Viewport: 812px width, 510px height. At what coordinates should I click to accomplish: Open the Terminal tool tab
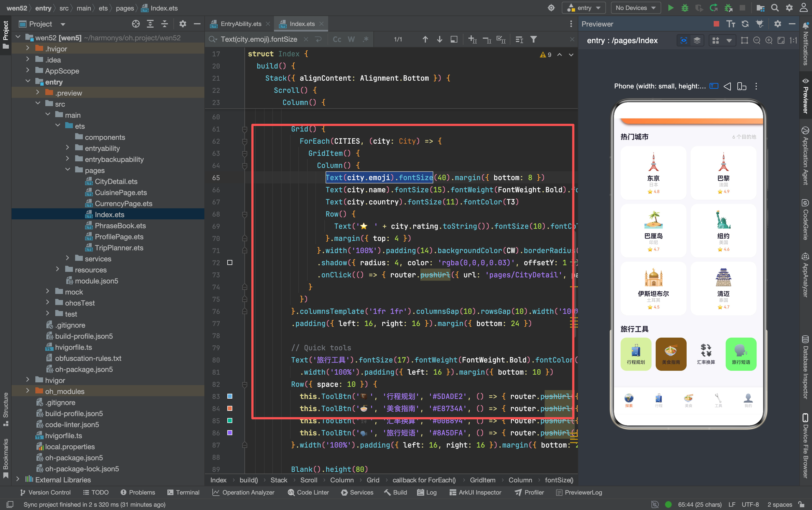[x=183, y=492]
